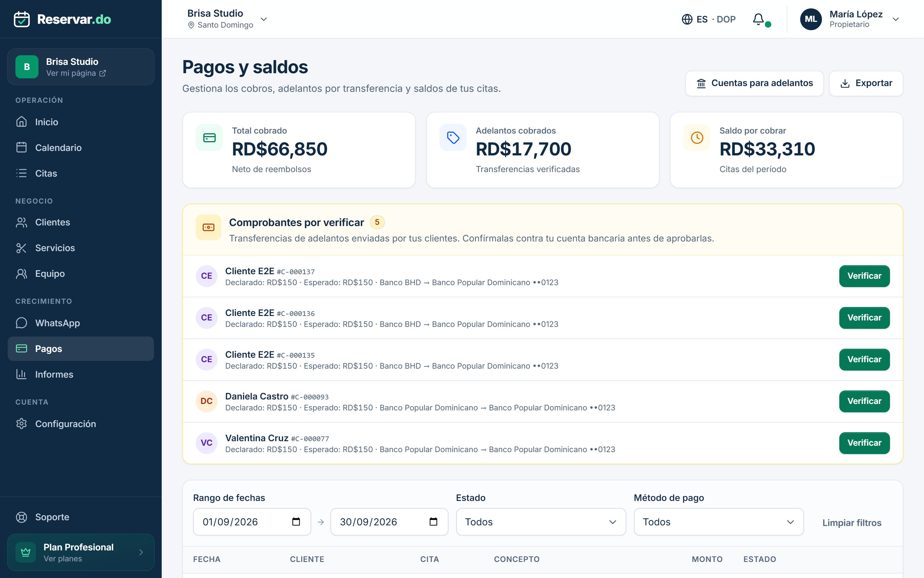Open the Método de pago dropdown
This screenshot has height=578, width=924.
tap(719, 521)
